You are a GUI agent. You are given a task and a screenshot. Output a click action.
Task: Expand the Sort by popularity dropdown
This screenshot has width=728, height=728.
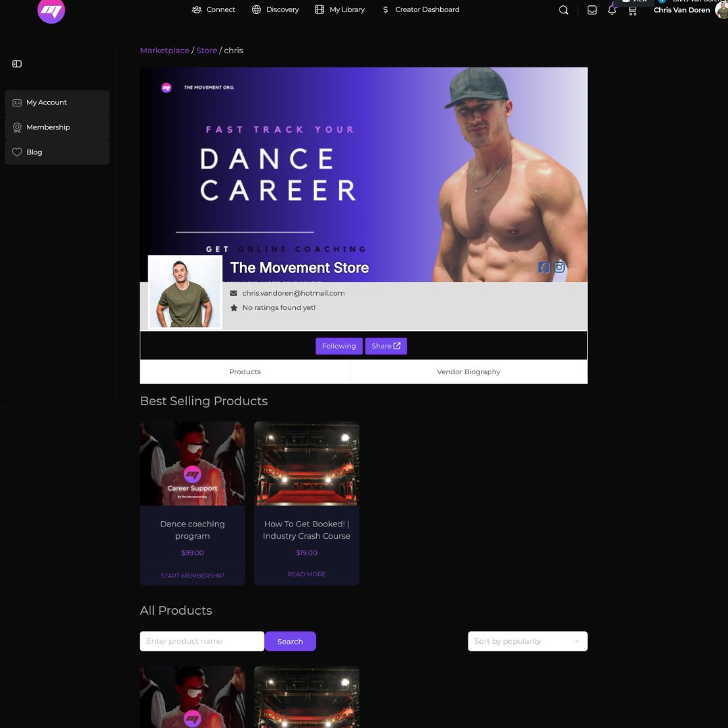pyautogui.click(x=527, y=641)
